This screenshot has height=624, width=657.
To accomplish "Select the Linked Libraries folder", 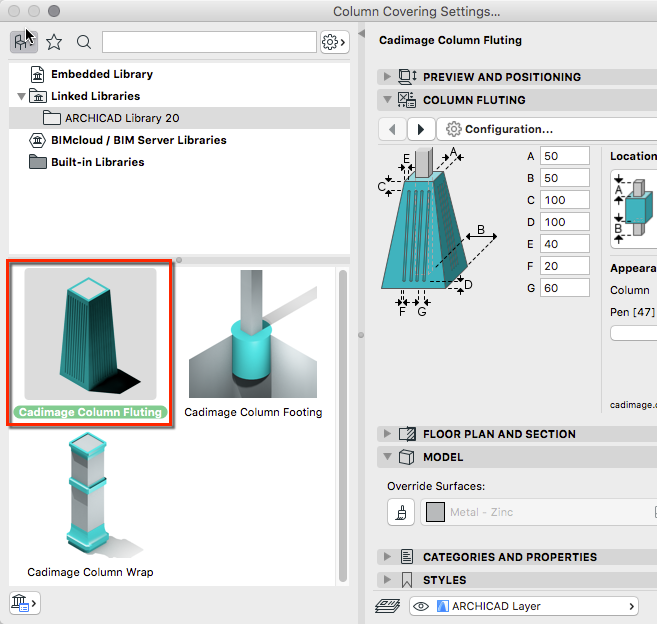I will 96,96.
